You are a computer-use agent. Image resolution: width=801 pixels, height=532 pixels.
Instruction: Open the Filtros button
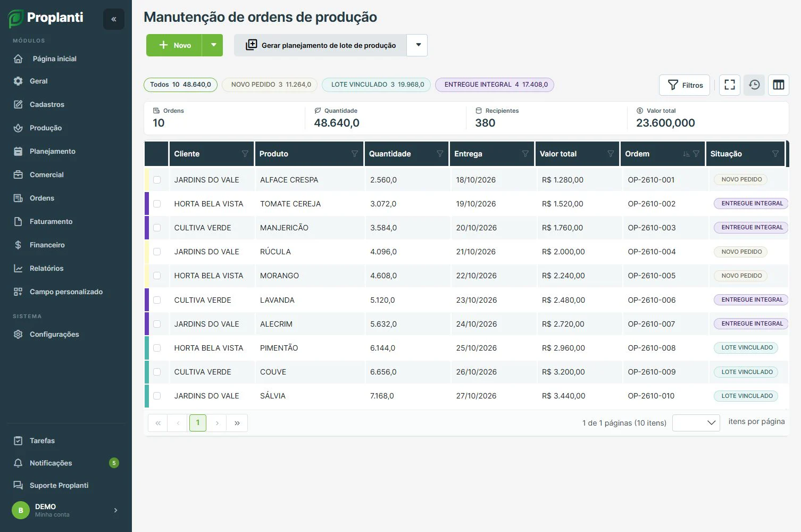tap(685, 85)
